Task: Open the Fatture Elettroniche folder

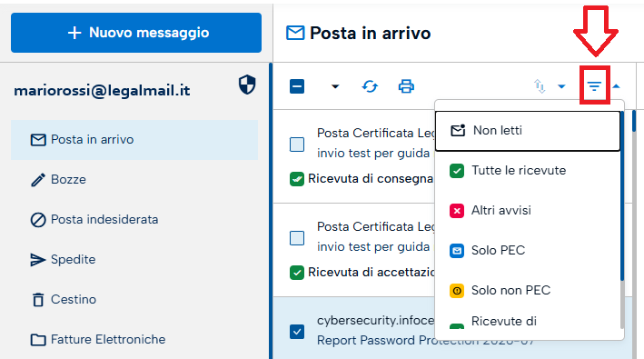Action: click(x=134, y=339)
